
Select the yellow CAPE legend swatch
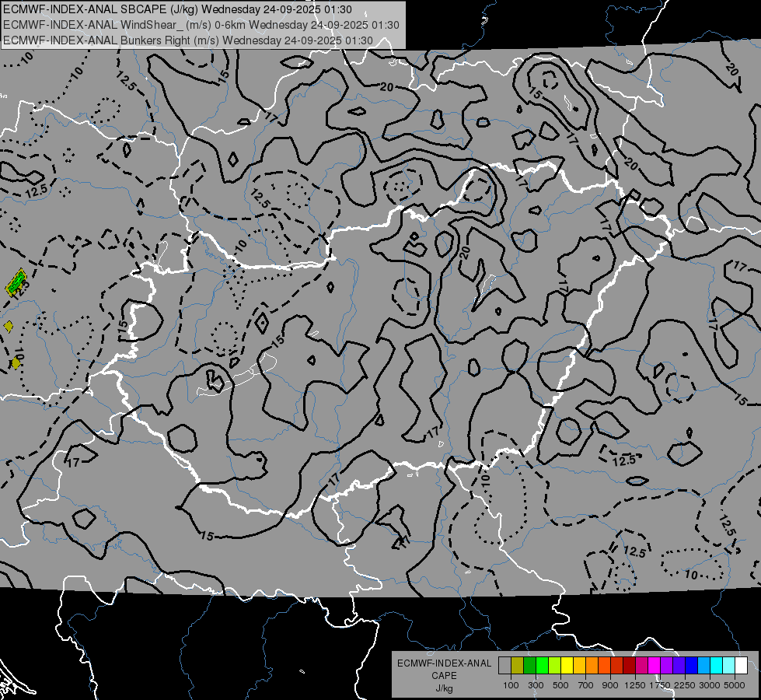point(567,666)
